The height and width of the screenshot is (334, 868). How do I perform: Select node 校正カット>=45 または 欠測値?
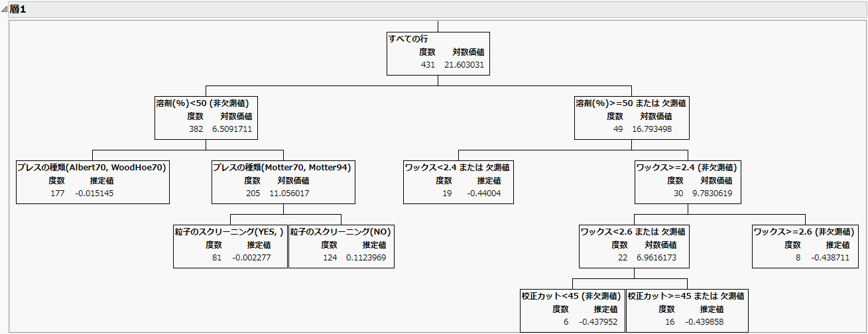click(x=686, y=296)
